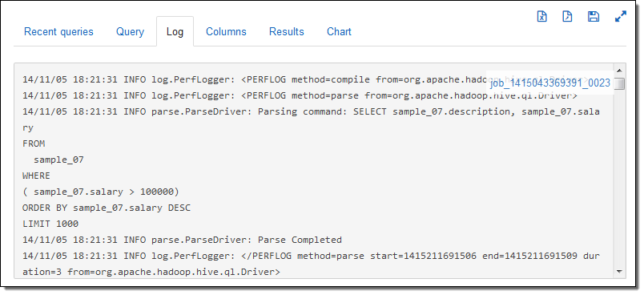This screenshot has height=295, width=644.
Task: Open the job_1415043369391_0023 link
Action: [550, 83]
